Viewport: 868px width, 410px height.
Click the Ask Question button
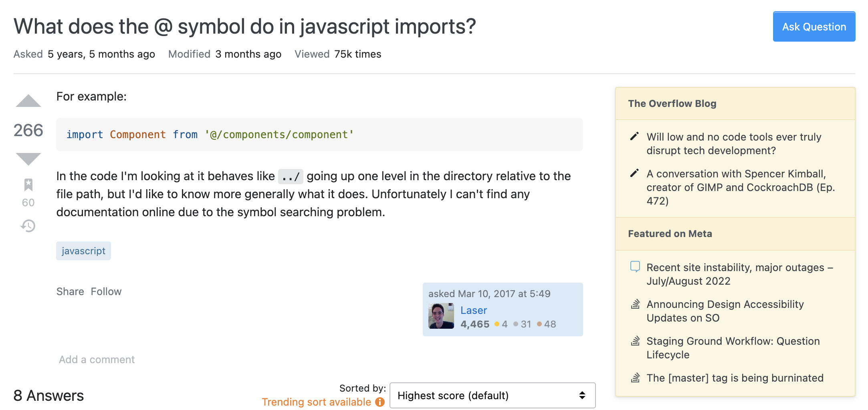coord(814,26)
